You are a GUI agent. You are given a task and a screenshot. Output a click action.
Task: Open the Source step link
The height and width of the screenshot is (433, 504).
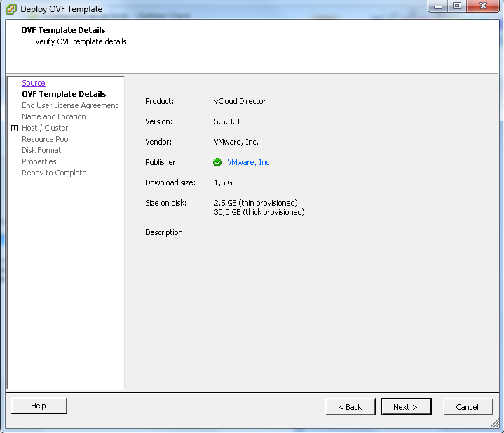(x=34, y=83)
